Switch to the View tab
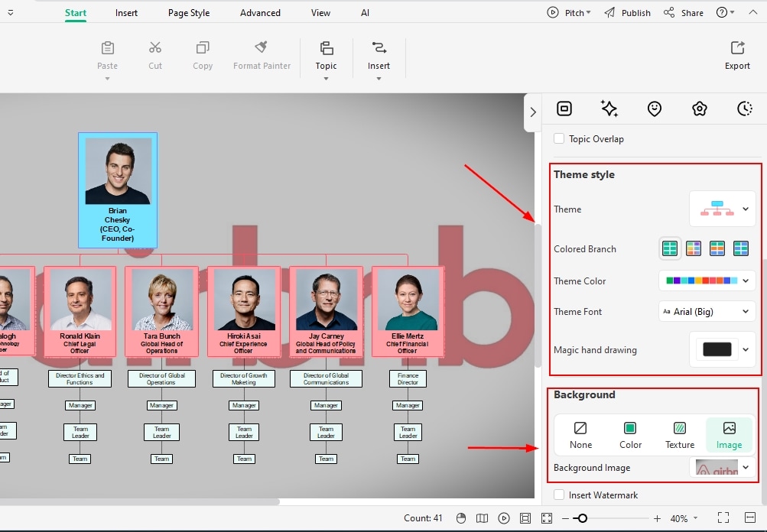Viewport: 767px width, 532px height. pyautogui.click(x=320, y=13)
